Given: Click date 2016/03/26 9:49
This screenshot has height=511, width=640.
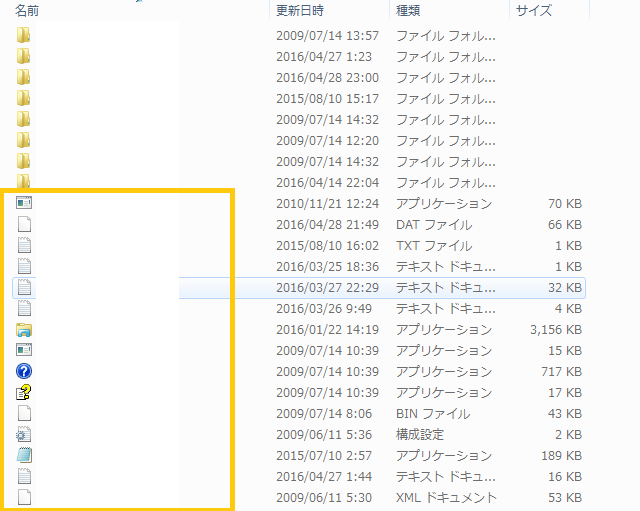Looking at the screenshot, I should coord(324,309).
